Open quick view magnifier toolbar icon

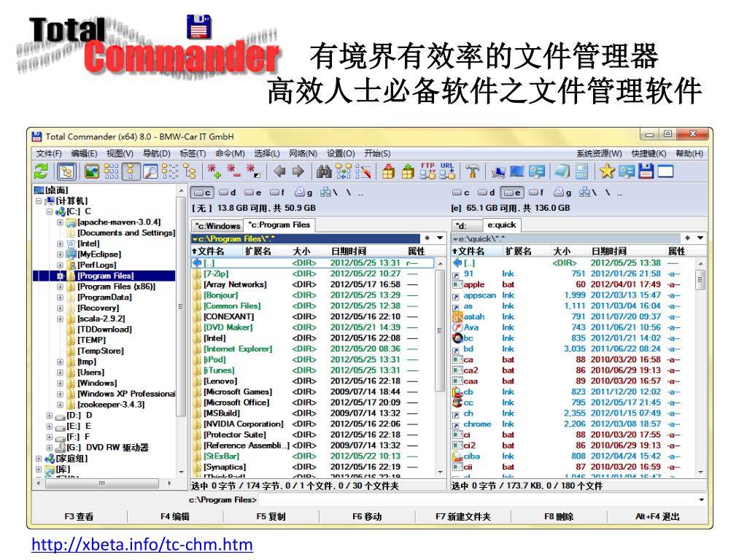coord(150,171)
